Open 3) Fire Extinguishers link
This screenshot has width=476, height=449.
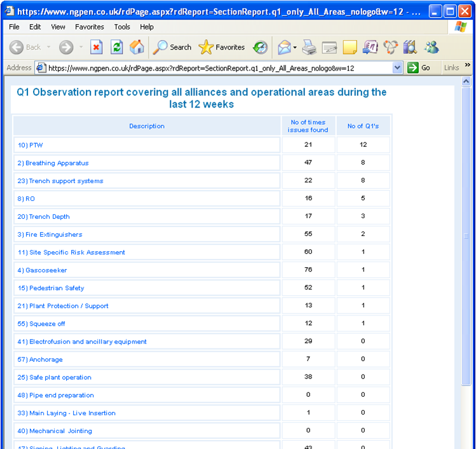point(50,235)
